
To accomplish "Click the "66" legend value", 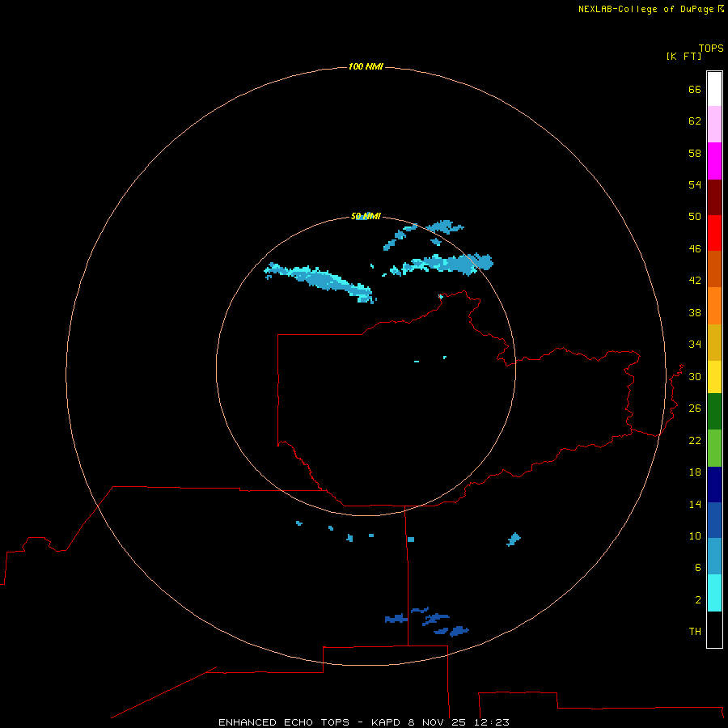I will [695, 89].
